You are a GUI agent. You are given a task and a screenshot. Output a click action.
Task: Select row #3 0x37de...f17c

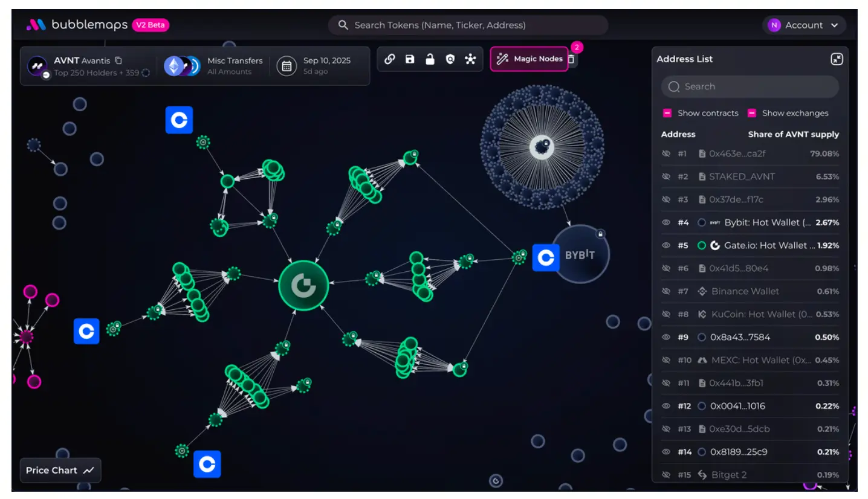pyautogui.click(x=750, y=199)
